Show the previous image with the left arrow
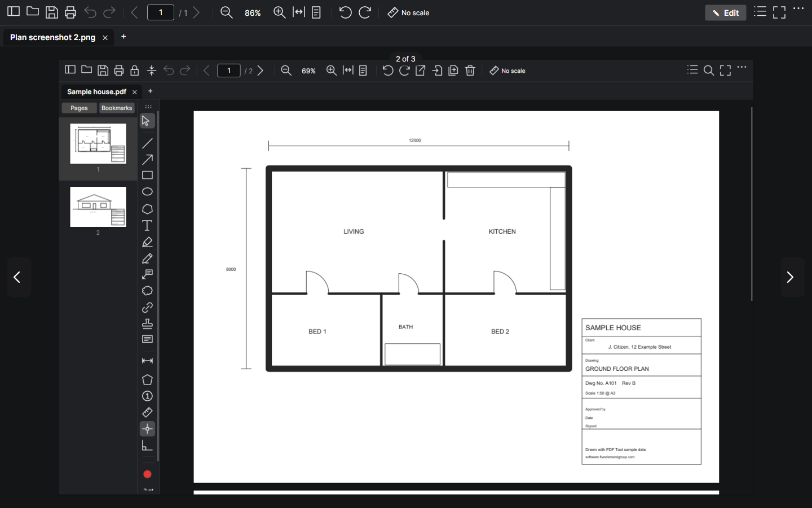812x508 pixels. [x=19, y=277]
